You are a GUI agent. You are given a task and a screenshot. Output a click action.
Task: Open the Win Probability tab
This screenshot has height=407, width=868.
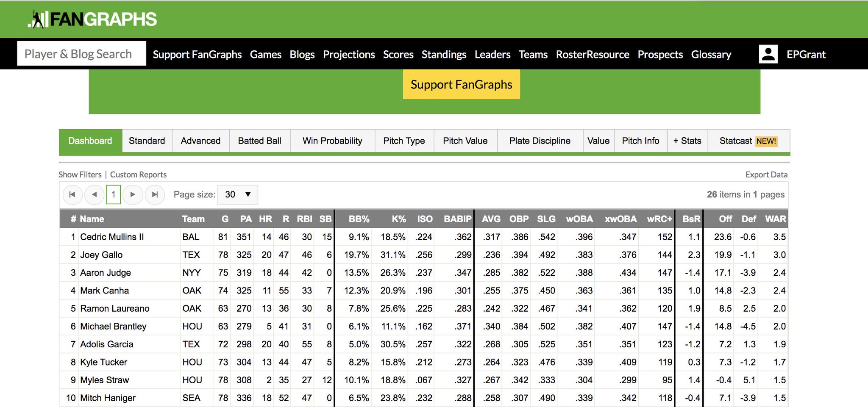(x=332, y=141)
